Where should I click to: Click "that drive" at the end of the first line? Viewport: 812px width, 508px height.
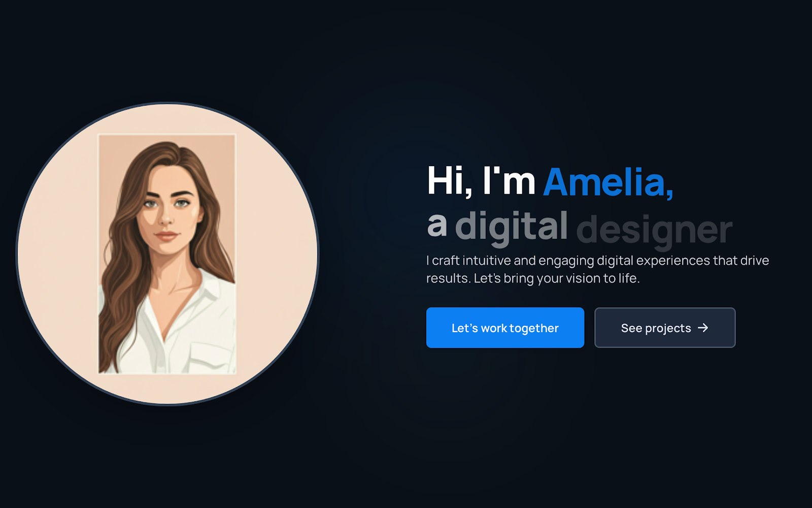(x=741, y=261)
